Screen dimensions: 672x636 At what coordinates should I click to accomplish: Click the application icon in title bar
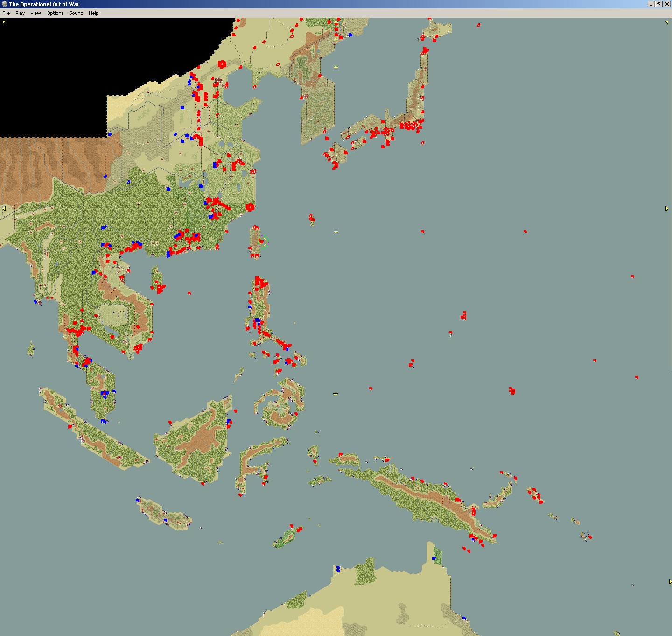coord(5,4)
